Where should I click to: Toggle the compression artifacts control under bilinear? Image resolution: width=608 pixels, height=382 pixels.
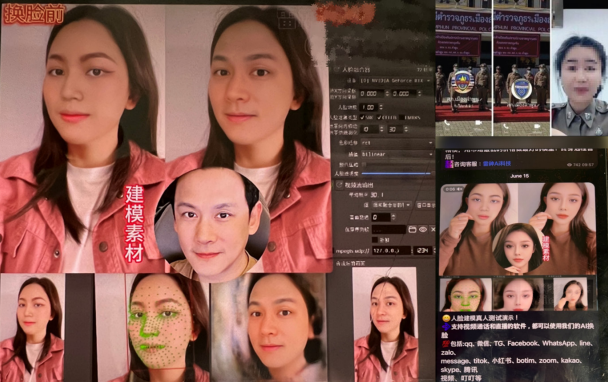(364, 164)
